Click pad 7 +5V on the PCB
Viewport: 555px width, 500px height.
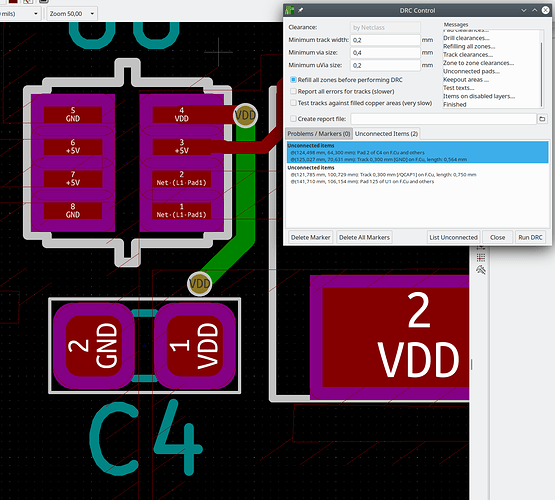coord(73,179)
